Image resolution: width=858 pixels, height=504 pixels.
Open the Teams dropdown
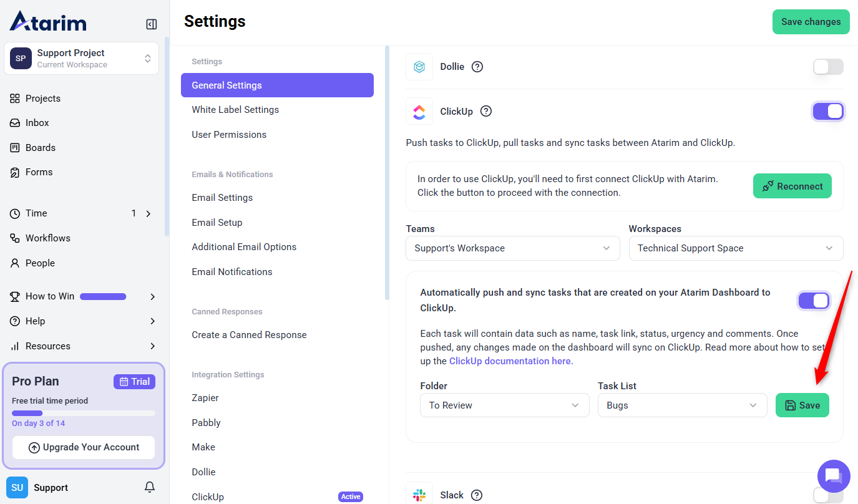point(512,248)
